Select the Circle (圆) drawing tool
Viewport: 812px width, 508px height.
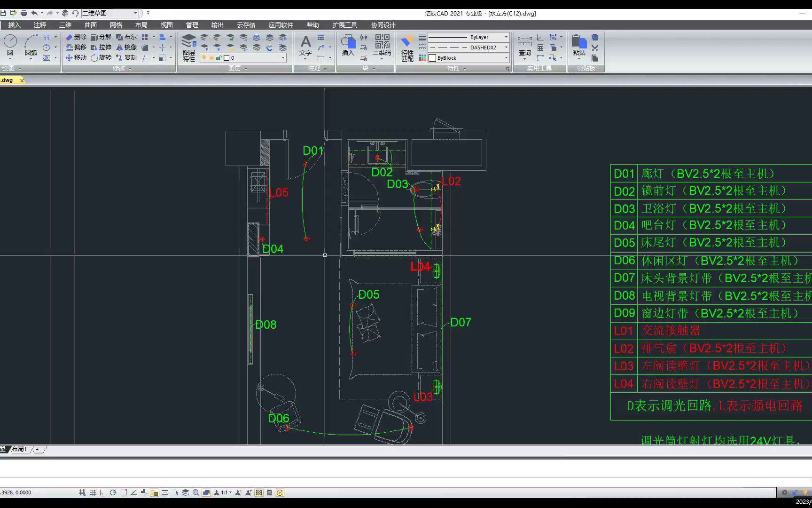click(10, 46)
